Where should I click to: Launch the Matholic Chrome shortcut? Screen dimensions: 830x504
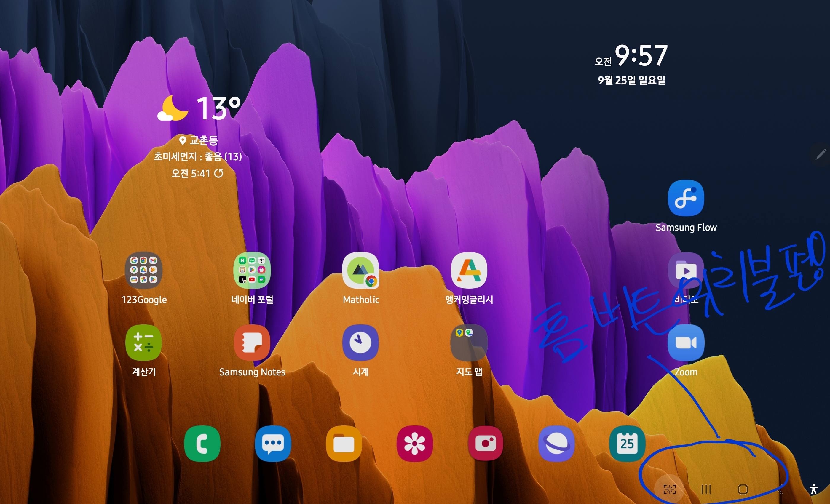tap(360, 270)
